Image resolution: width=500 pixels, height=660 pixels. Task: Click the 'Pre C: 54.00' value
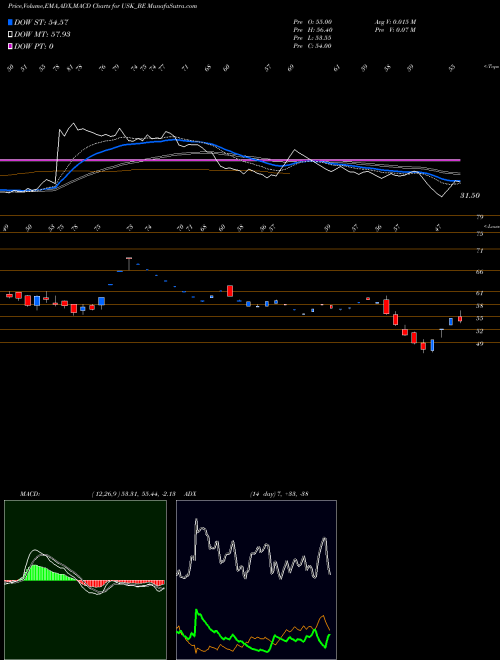point(312,46)
